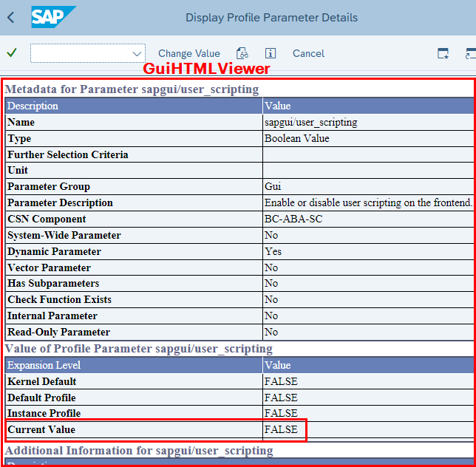Click the partially visible shortcut icon at far right

471,53
